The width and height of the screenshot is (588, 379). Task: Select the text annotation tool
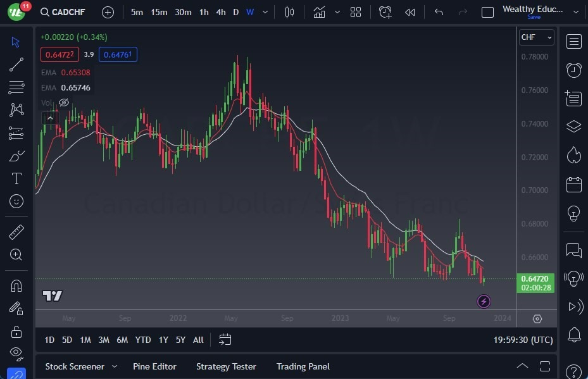click(16, 178)
